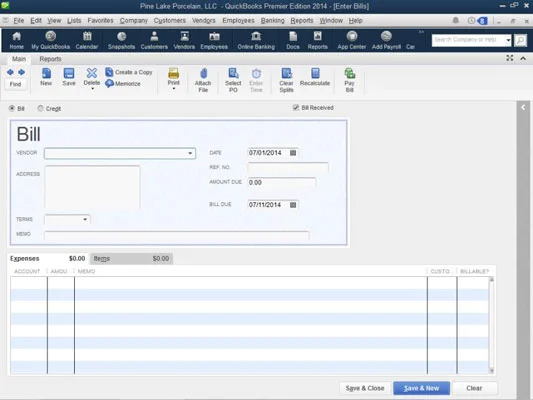Click Pay Bill icon

point(349,80)
